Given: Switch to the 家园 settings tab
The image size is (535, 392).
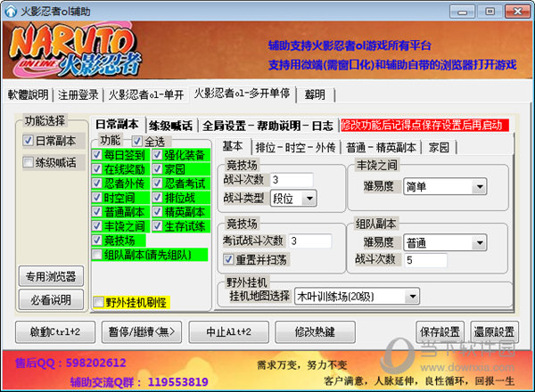Looking at the screenshot, I should tap(439, 148).
